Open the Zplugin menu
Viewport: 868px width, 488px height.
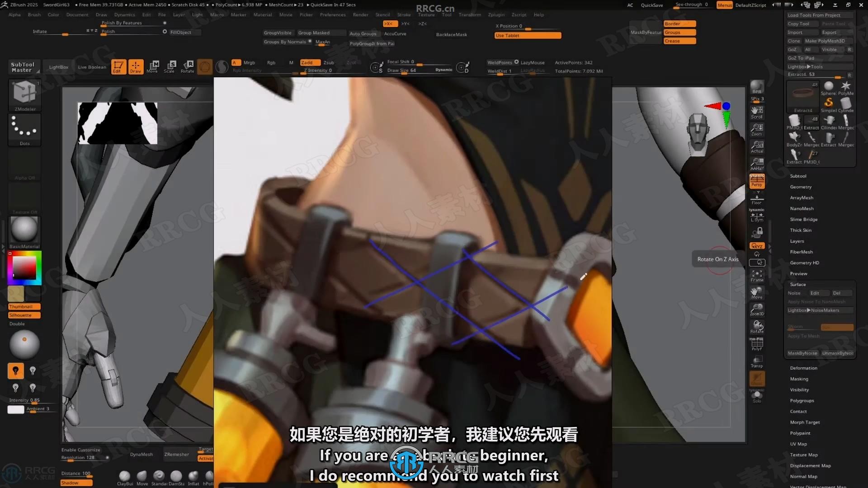pos(496,14)
